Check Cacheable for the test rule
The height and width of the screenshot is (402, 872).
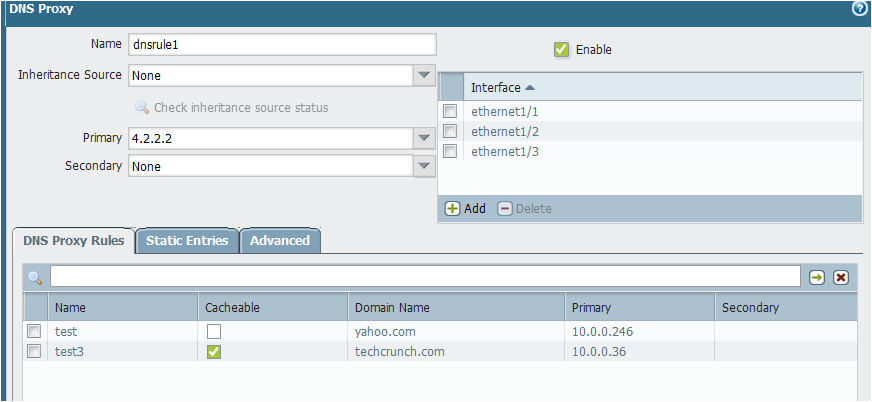[x=214, y=331]
